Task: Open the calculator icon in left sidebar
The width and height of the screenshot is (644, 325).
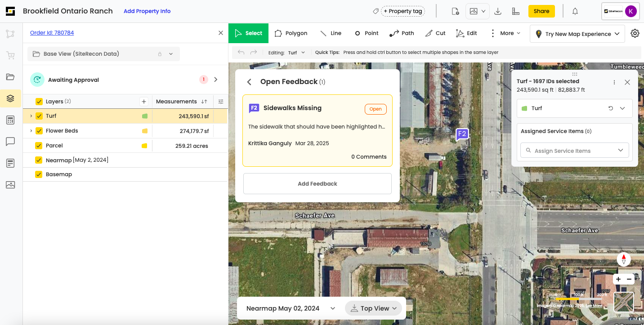Action: tap(10, 120)
